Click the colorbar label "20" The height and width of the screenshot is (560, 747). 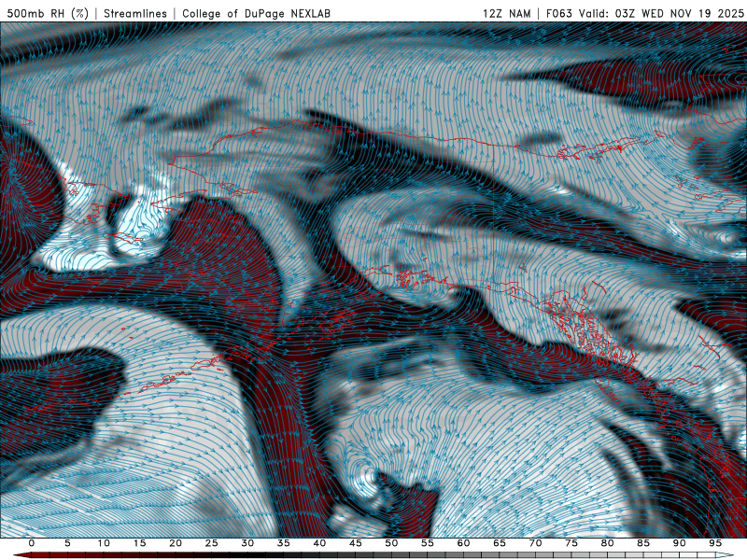(x=176, y=543)
